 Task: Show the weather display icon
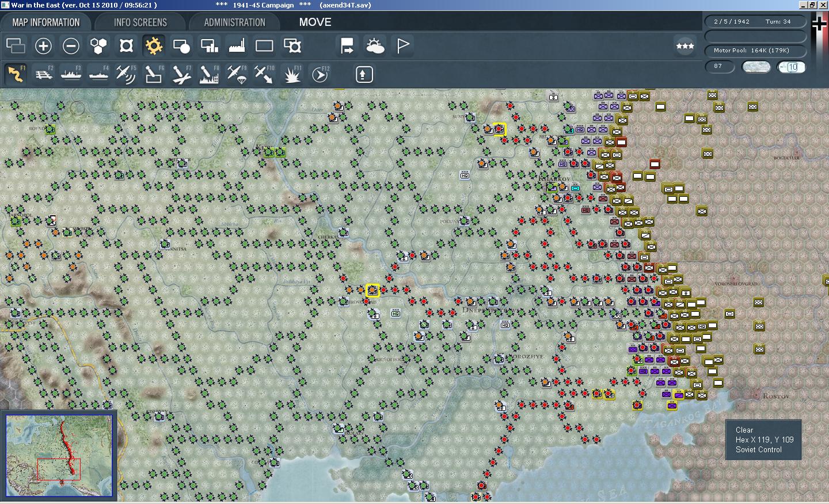pos(375,46)
